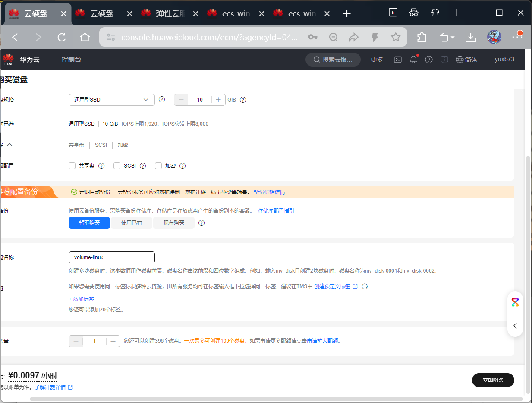
Task: Open the 存储库配置指引 link
Action: [x=276, y=211]
